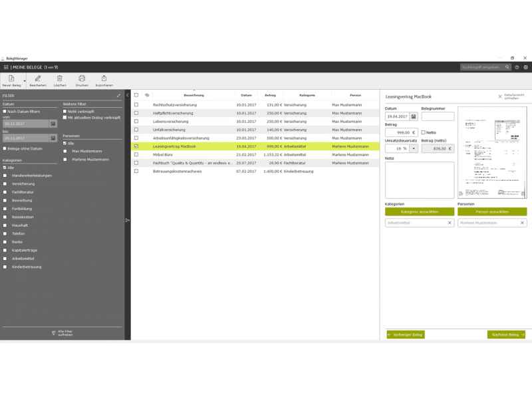
Task: Open the help question mark icon
Action: point(517,67)
